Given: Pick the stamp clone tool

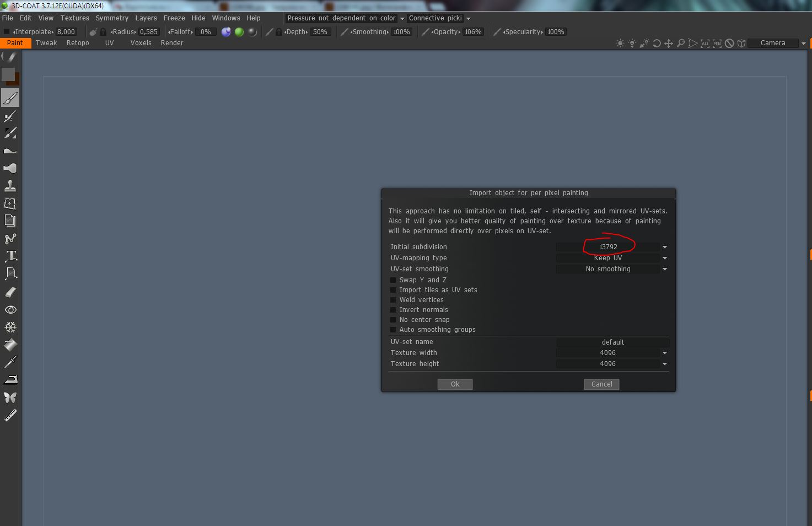Looking at the screenshot, I should click(10, 186).
